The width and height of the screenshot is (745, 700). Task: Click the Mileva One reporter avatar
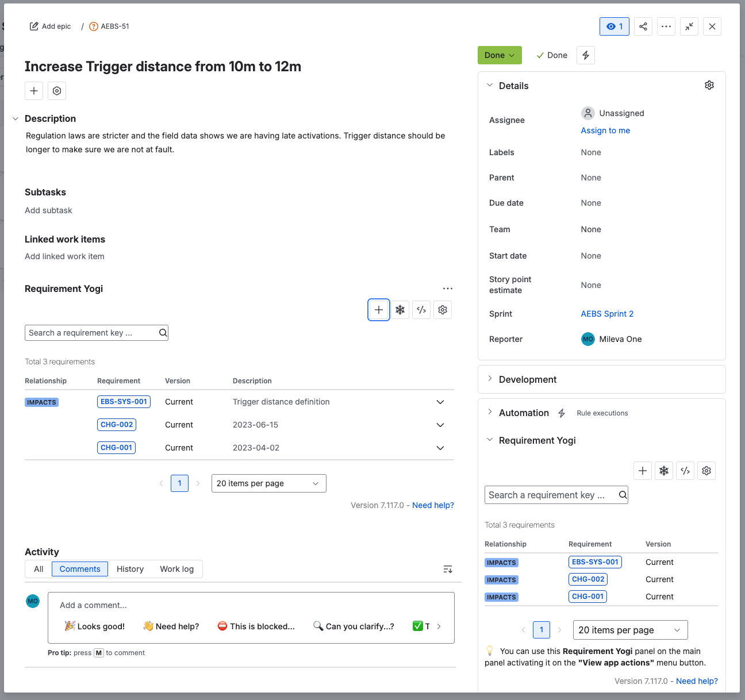[x=587, y=339]
